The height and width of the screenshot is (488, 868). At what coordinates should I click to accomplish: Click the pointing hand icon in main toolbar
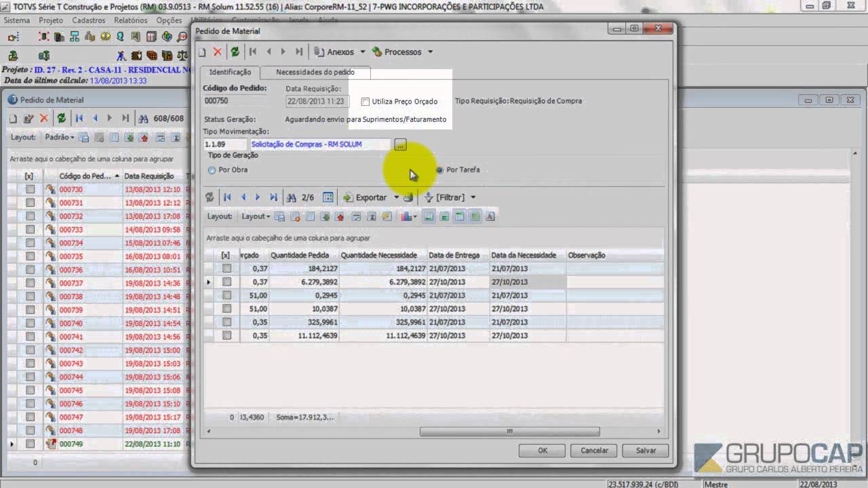coord(13,37)
